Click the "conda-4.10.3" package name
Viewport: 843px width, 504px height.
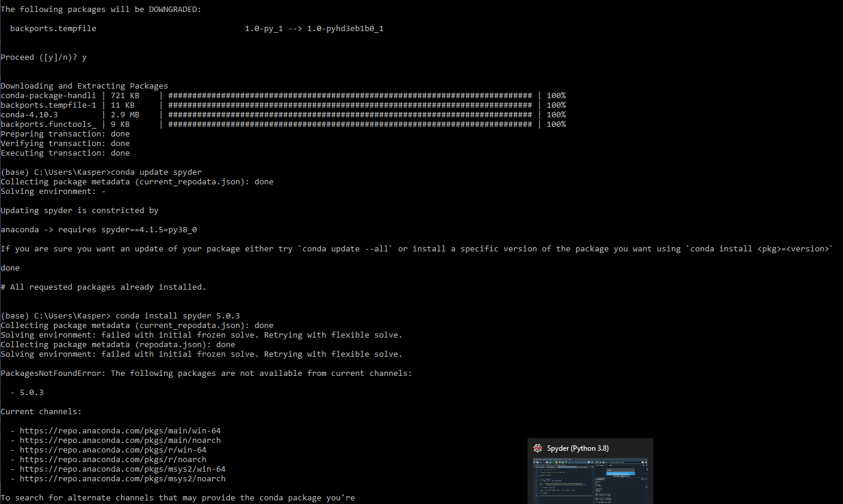click(29, 115)
